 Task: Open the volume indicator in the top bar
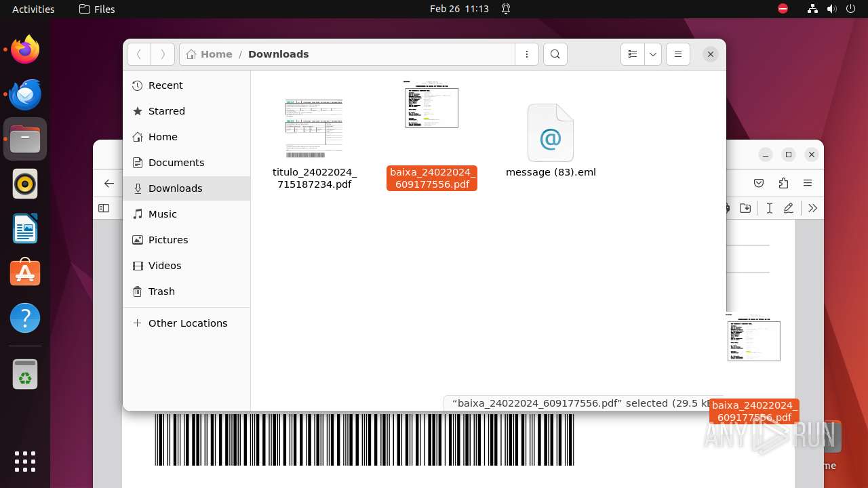(832, 9)
